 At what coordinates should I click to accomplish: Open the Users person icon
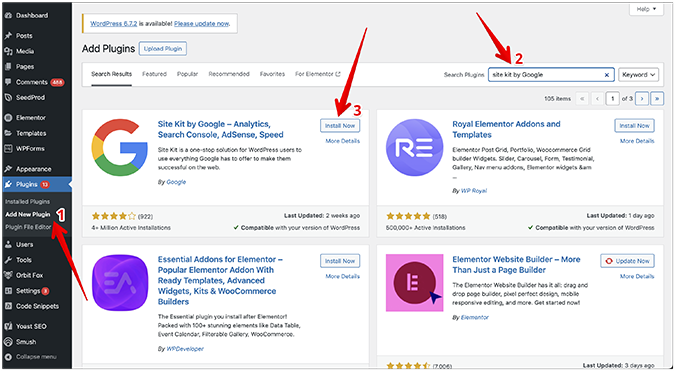7,244
